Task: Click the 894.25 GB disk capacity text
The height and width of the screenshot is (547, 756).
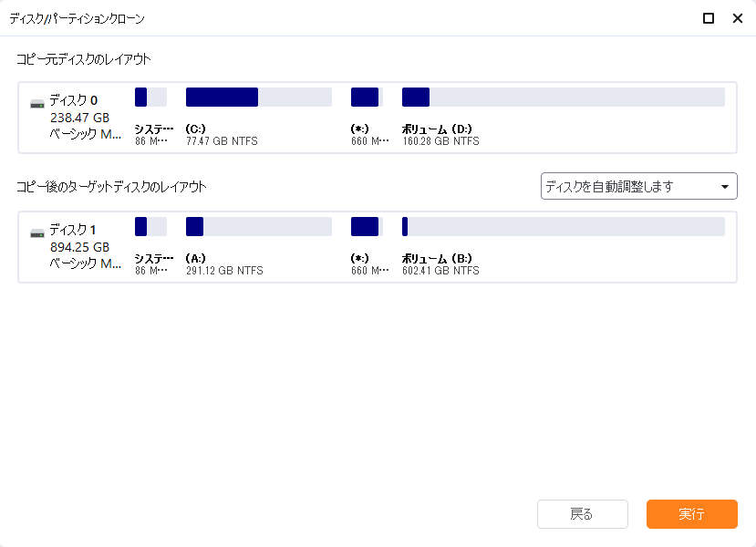Action: (79, 247)
